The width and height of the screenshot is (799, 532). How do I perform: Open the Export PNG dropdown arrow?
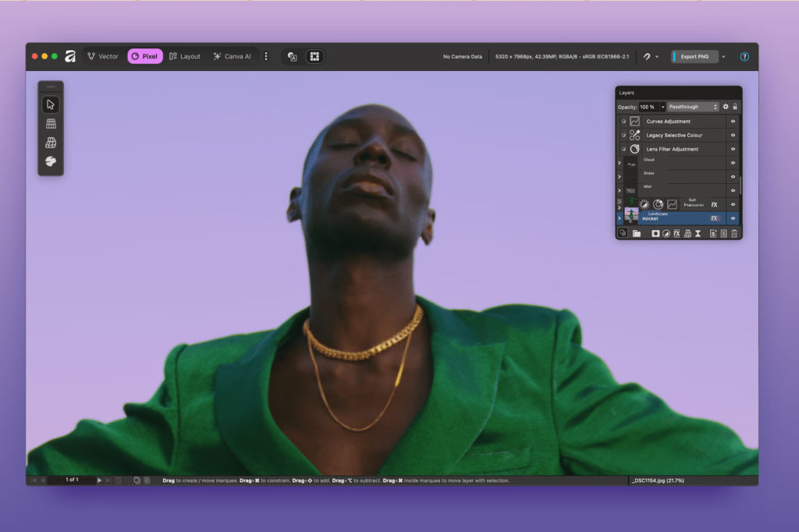[x=723, y=57]
